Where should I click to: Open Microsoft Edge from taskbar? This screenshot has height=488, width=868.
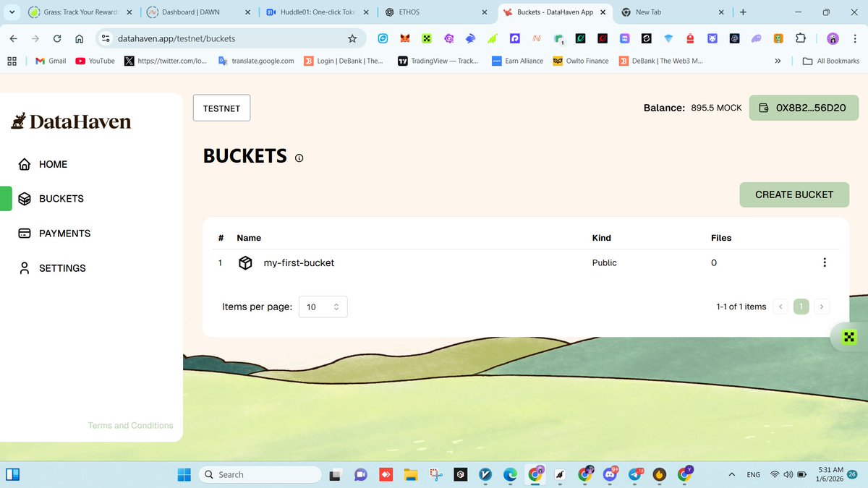tap(511, 474)
